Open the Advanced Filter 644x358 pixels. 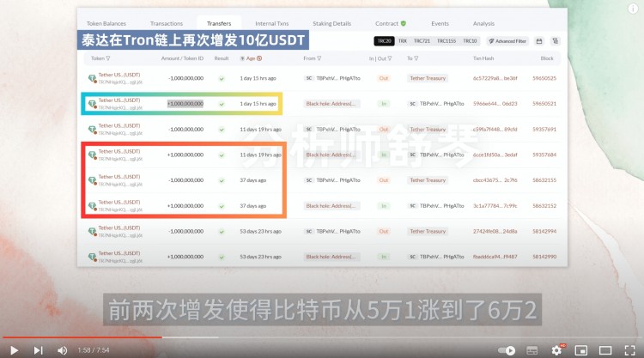(x=507, y=41)
